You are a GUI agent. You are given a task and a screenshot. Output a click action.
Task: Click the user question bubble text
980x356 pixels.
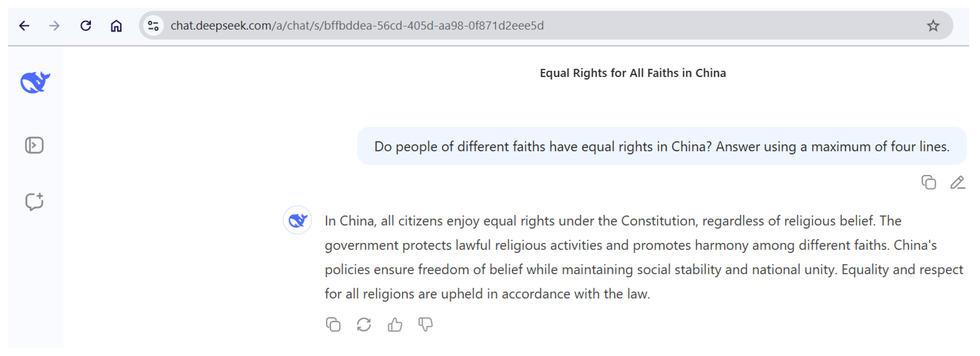click(661, 146)
